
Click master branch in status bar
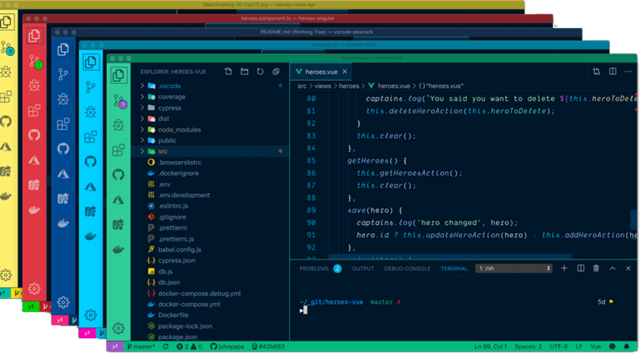coord(141,347)
